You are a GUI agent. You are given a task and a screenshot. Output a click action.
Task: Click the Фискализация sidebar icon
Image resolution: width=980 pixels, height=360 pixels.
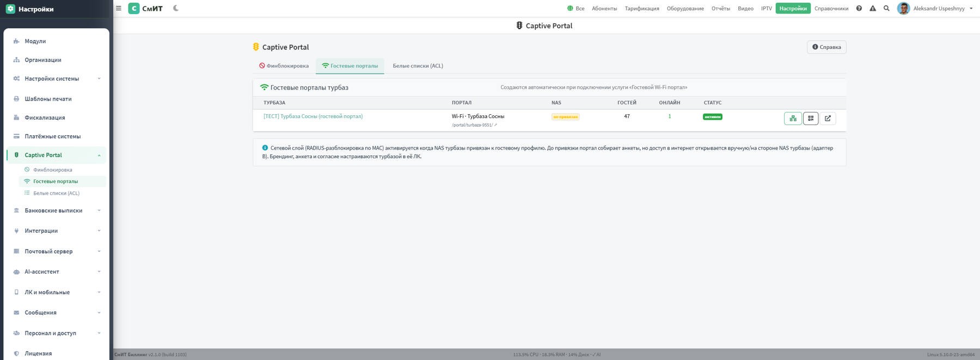coord(16,117)
